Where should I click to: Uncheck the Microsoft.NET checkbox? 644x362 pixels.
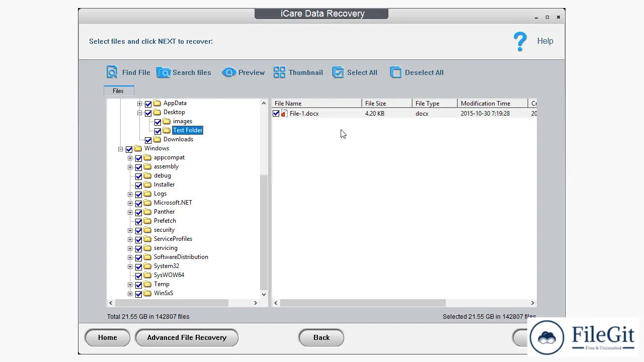point(139,204)
